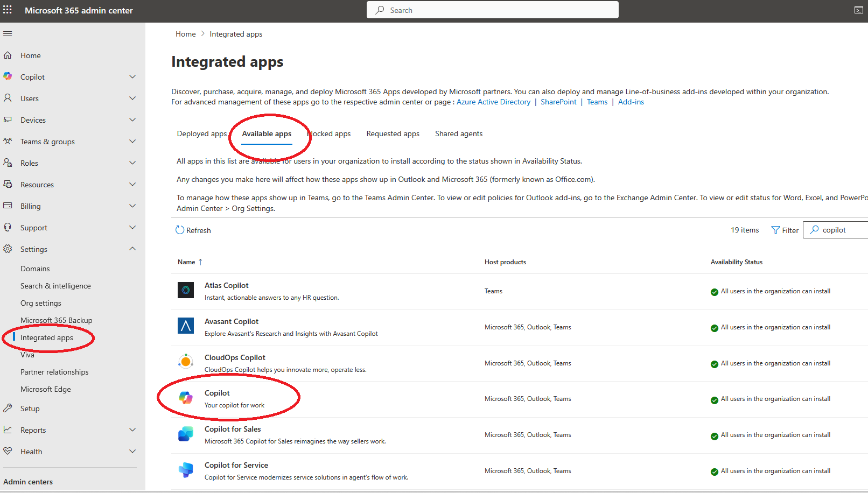
Task: Expand the Support section chevron
Action: pos(132,228)
